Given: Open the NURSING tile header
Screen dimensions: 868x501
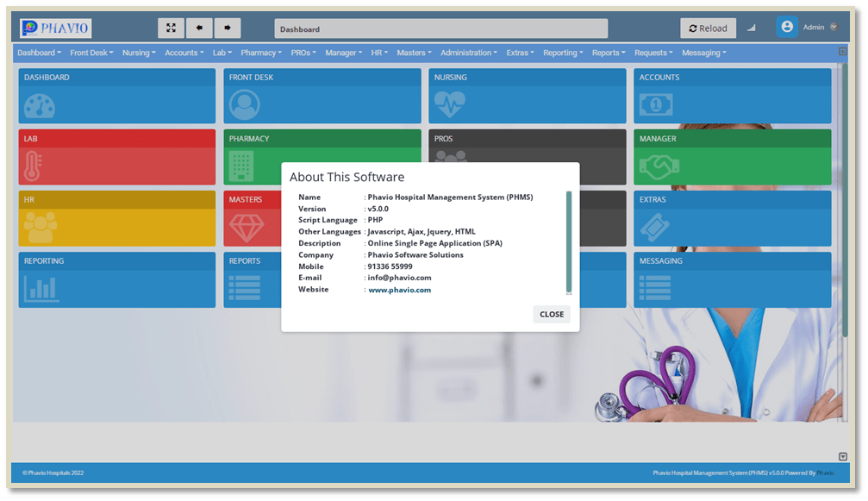Looking at the screenshot, I should (528, 77).
